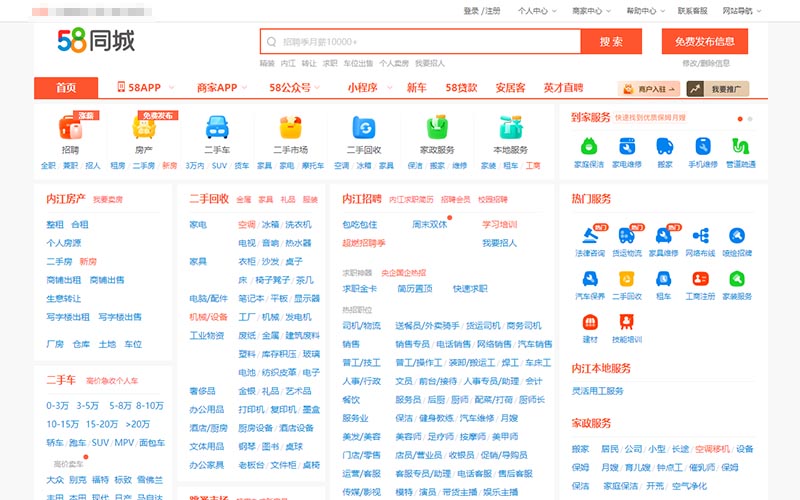The image size is (800, 500).
Task: Open the 二手回收 top category icon
Action: 364,127
